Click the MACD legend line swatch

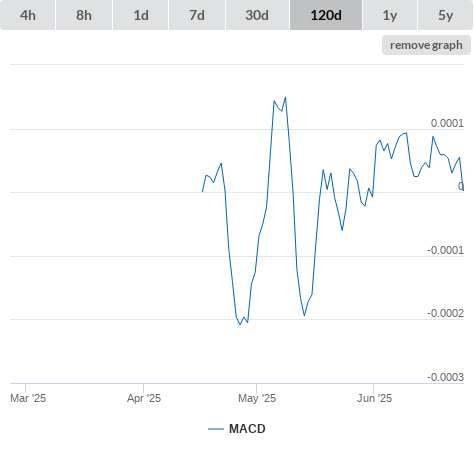pyautogui.click(x=216, y=429)
